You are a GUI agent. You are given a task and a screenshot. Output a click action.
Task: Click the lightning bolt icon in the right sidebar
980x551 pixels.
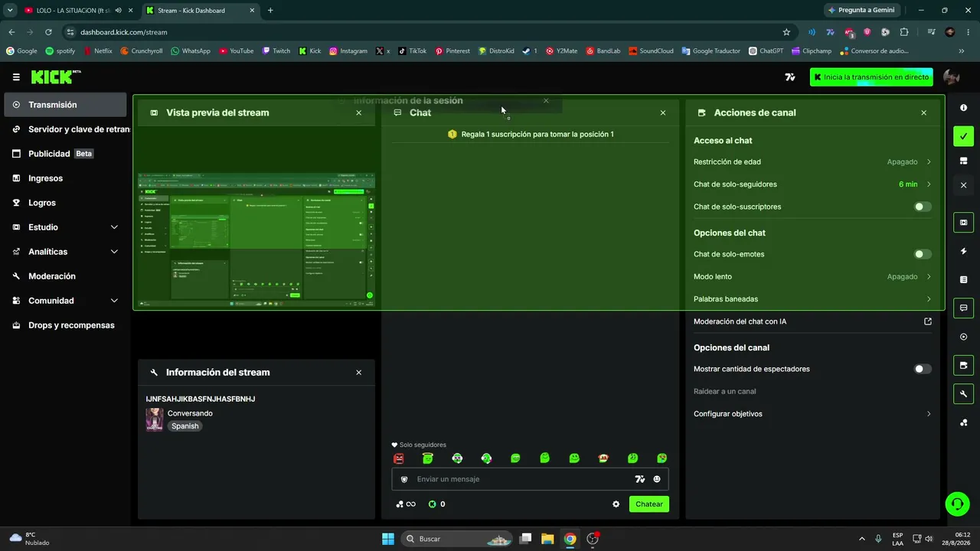tap(964, 251)
